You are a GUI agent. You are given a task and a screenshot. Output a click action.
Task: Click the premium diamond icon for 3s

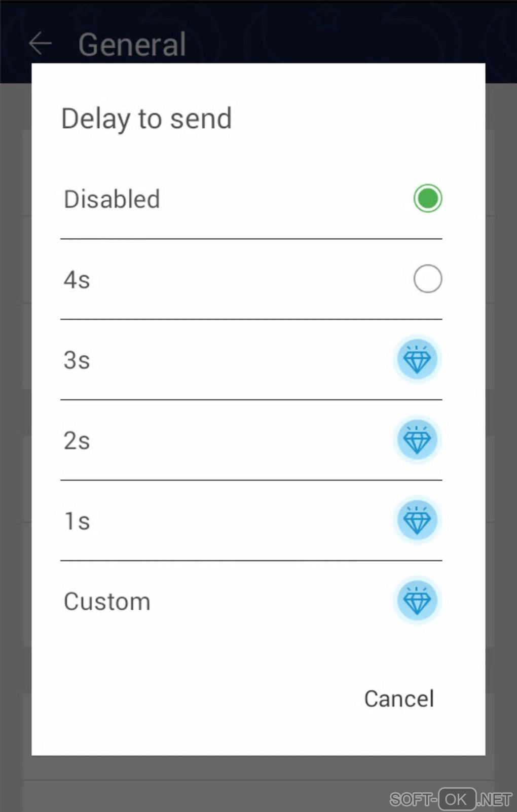pos(417,360)
